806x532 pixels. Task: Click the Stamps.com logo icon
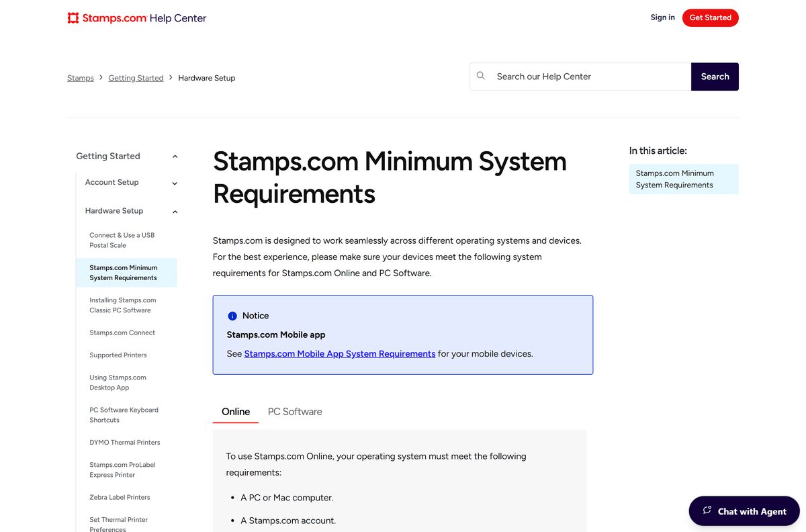click(73, 18)
